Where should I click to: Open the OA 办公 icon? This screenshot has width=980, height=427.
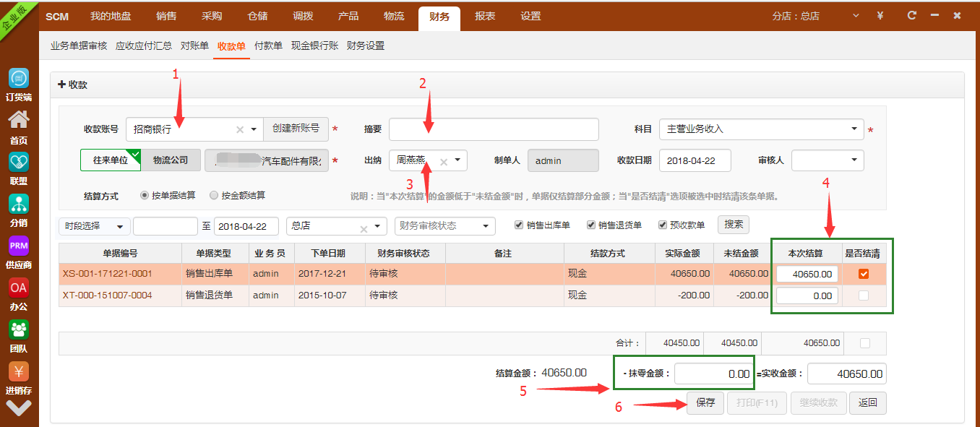click(x=19, y=288)
